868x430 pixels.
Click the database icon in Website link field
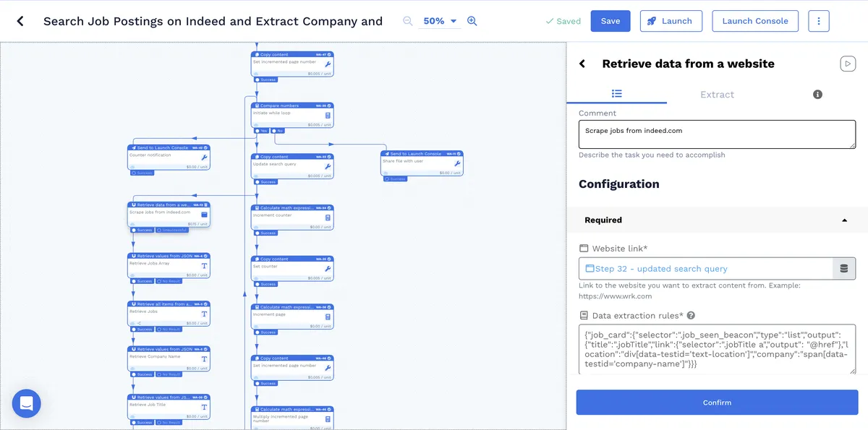(x=844, y=269)
